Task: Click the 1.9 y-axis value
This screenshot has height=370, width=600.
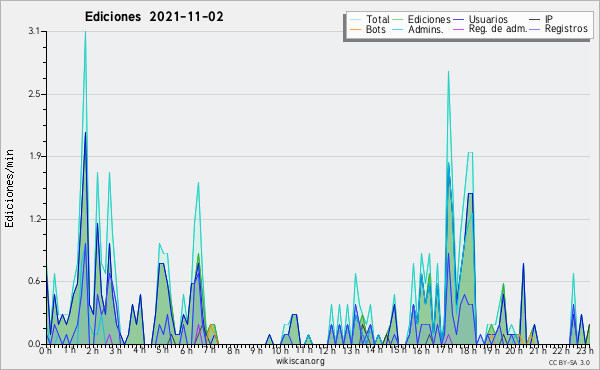Action: click(x=34, y=156)
